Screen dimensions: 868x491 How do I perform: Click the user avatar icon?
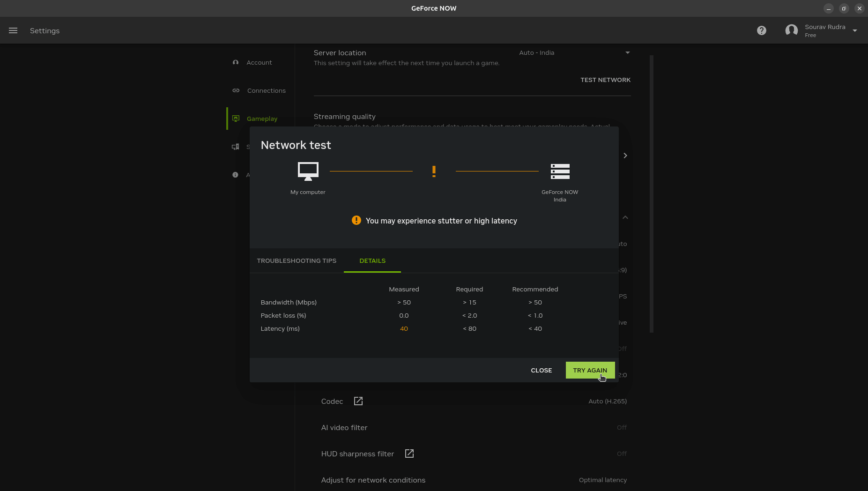792,30
